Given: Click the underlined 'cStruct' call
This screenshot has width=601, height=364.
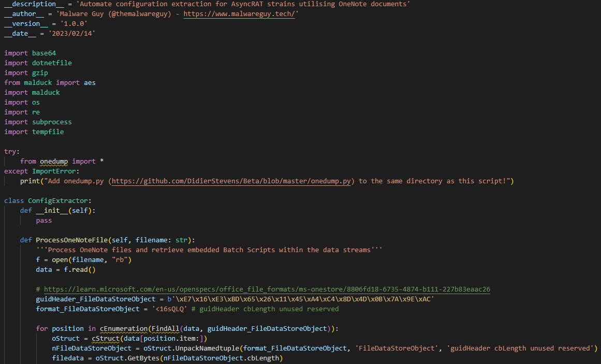Looking at the screenshot, I should (x=106, y=339).
